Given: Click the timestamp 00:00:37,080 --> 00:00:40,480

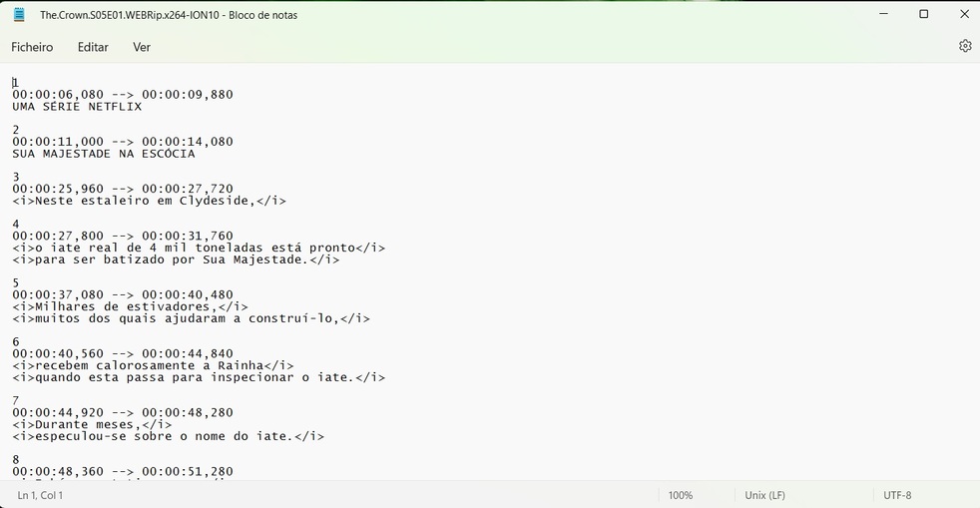Looking at the screenshot, I should [x=123, y=294].
